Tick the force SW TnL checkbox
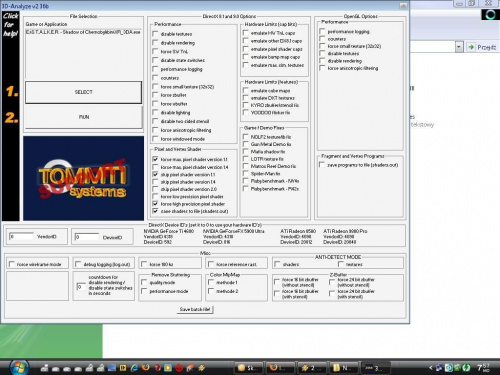The width and height of the screenshot is (500, 375). (155, 51)
